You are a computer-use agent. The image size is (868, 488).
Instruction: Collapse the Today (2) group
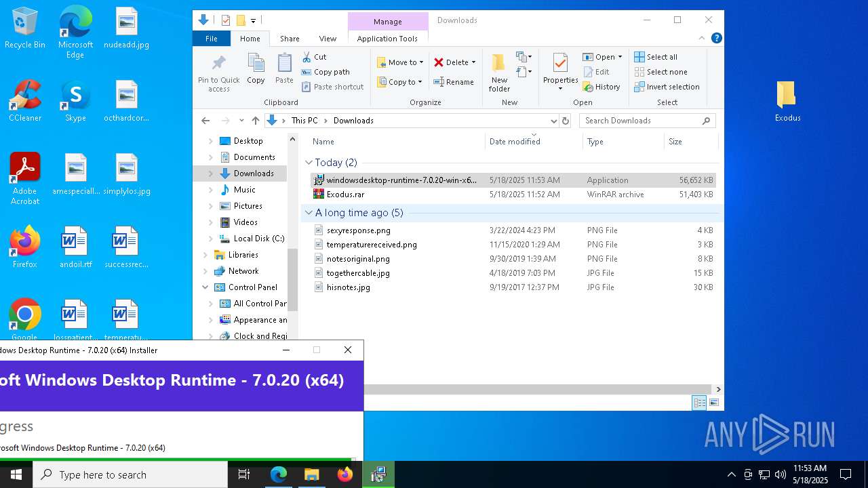click(x=309, y=163)
